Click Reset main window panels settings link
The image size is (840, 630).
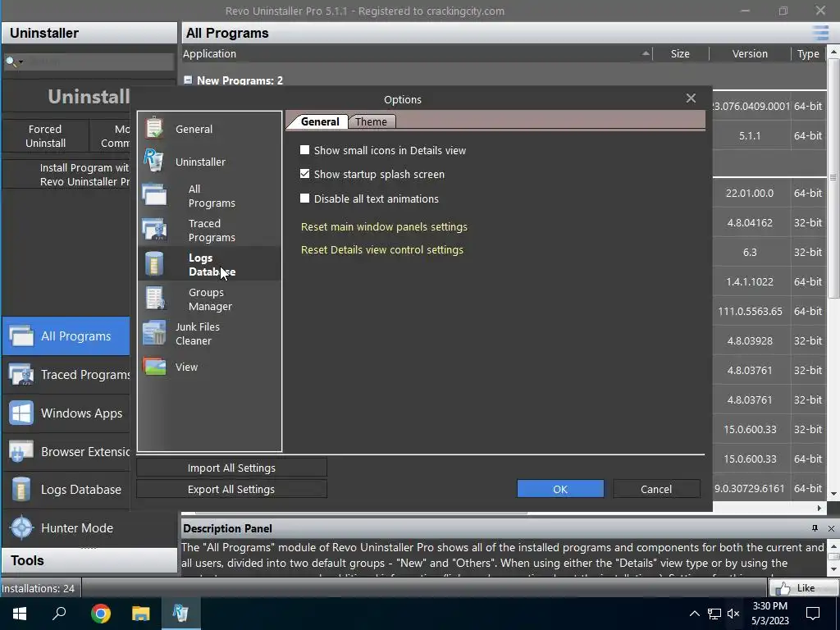pyautogui.click(x=384, y=227)
